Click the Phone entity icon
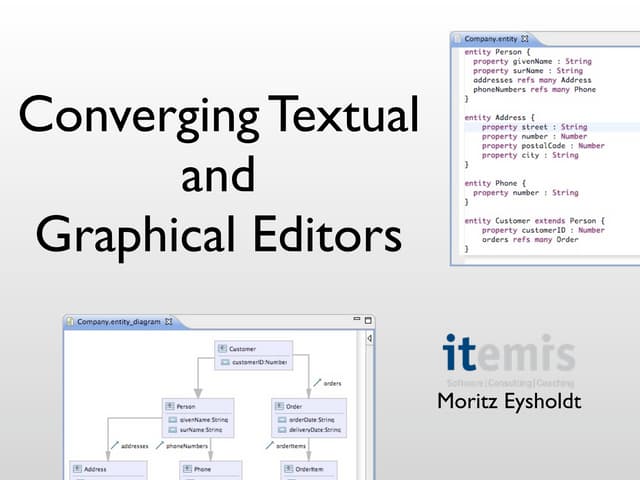This screenshot has width=640, height=480. pyautogui.click(x=188, y=468)
